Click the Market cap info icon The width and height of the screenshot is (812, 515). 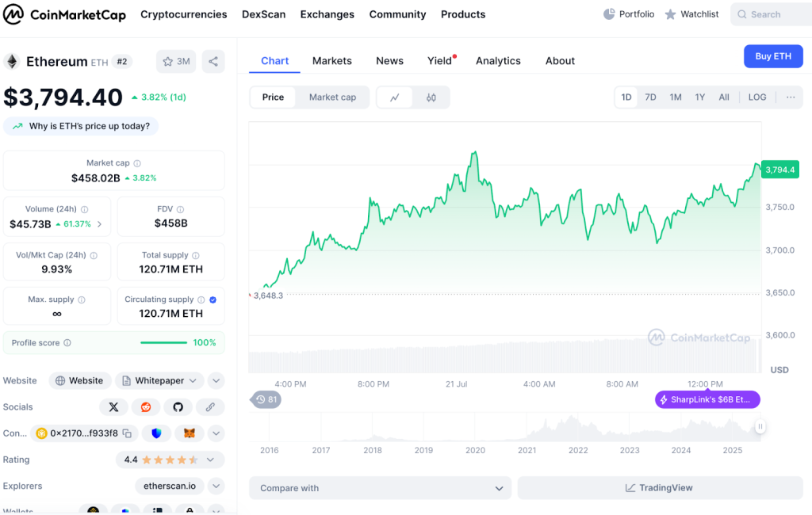click(x=137, y=163)
